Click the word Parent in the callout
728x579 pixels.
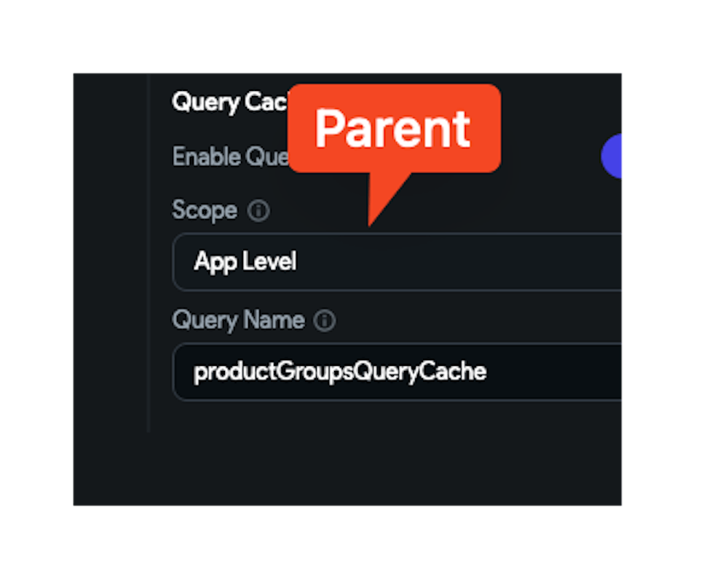392,129
